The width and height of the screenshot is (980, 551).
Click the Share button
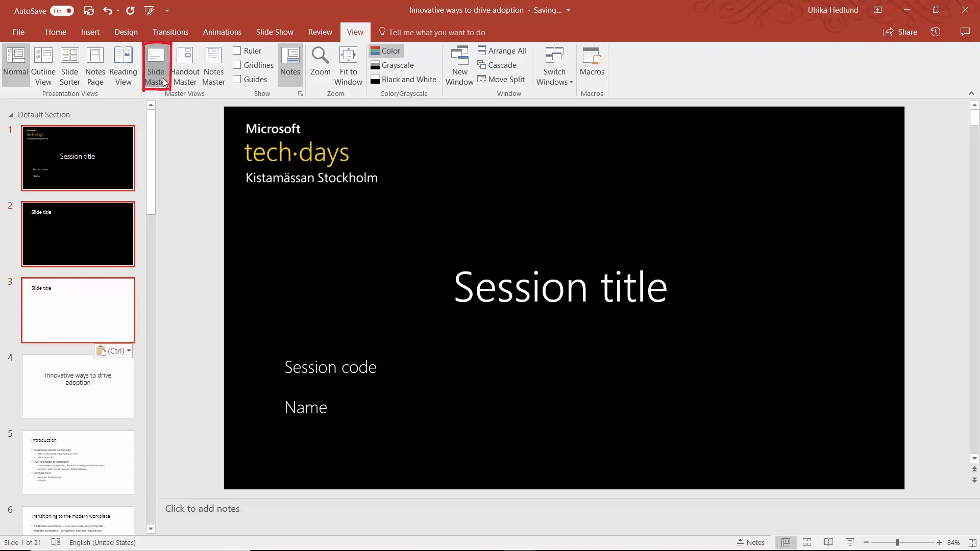[x=900, y=32]
